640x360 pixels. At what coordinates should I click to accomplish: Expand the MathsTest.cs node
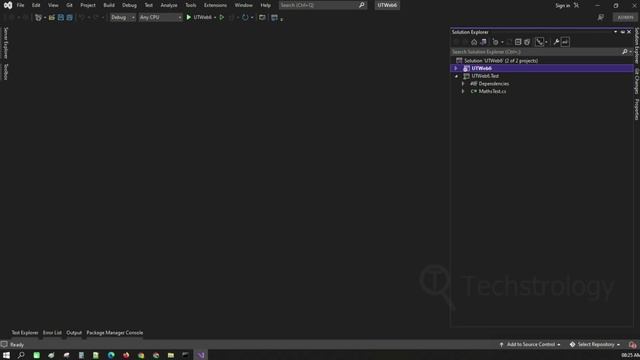pos(463,91)
